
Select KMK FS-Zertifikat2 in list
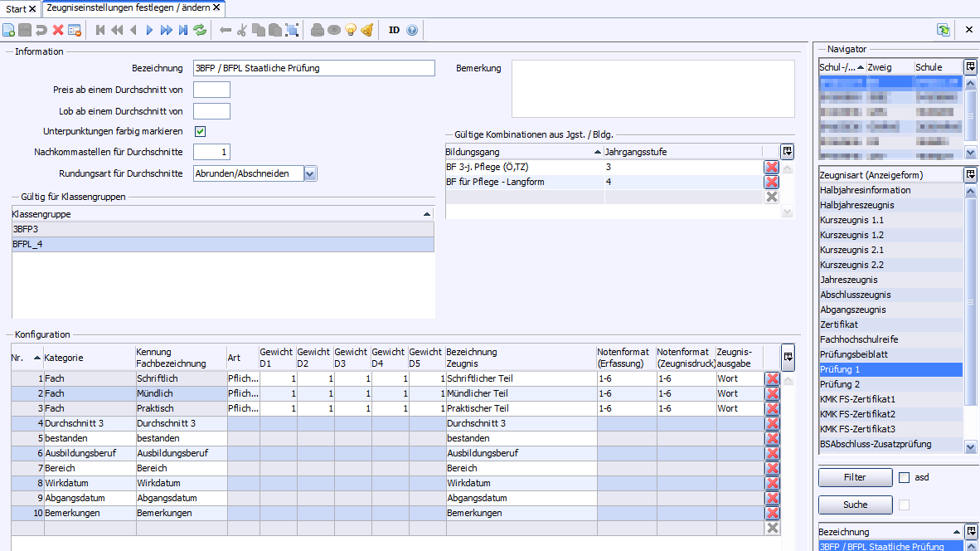tap(890, 414)
